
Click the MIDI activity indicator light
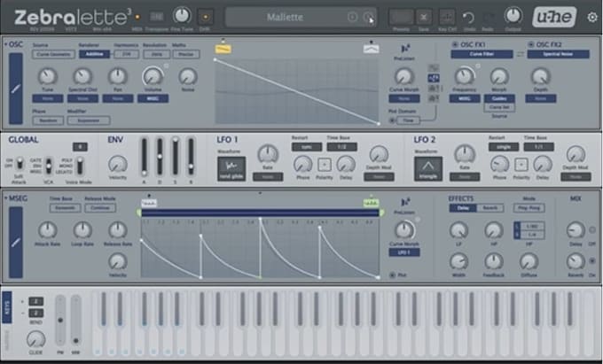click(137, 18)
